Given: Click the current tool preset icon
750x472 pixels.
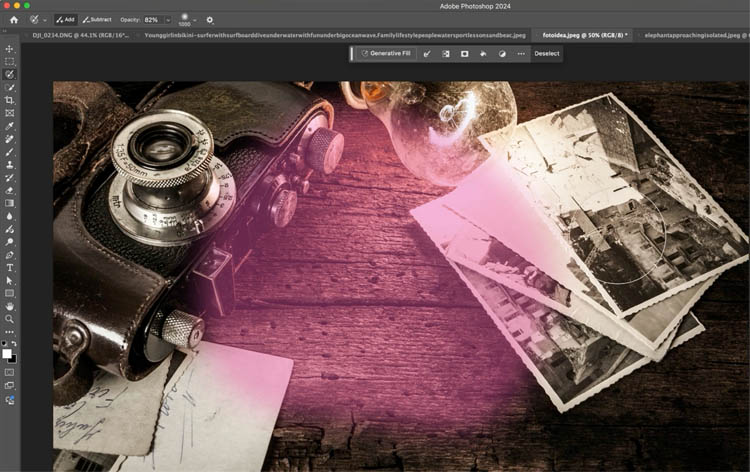Looking at the screenshot, I should (x=34, y=20).
